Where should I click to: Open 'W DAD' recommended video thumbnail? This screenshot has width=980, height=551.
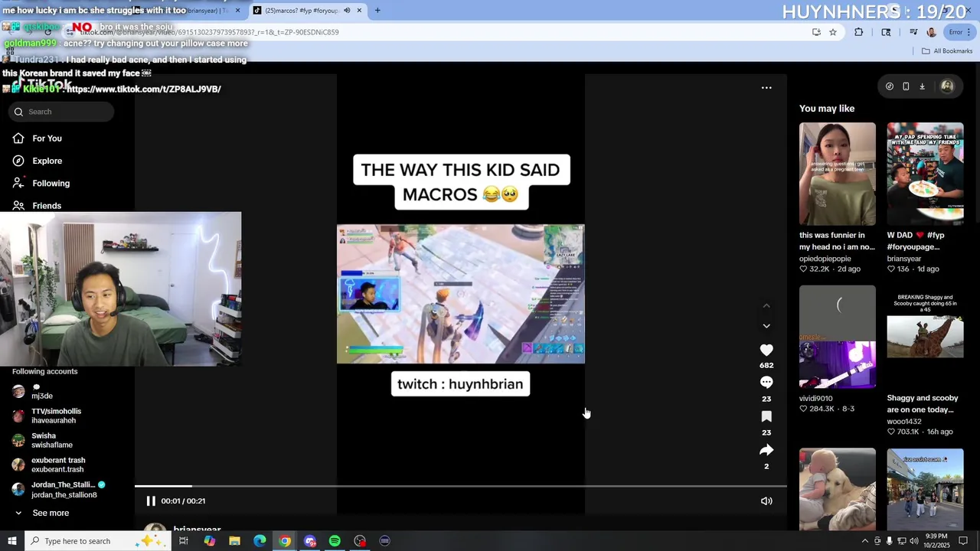tap(925, 174)
